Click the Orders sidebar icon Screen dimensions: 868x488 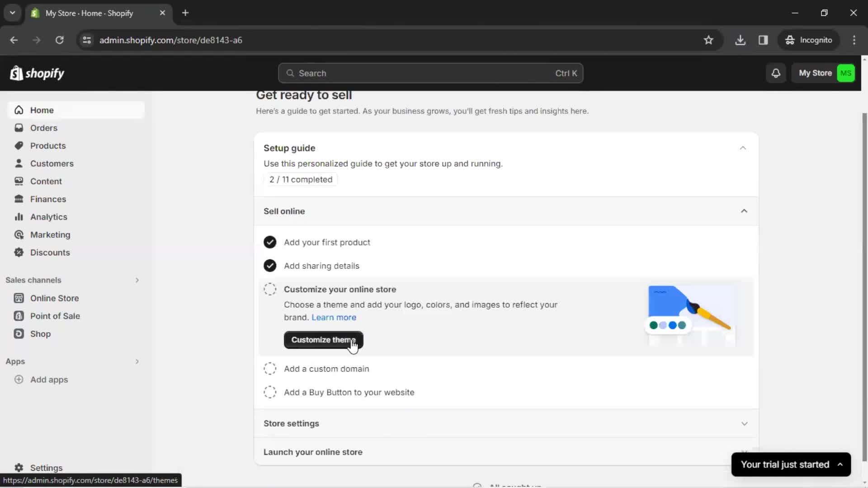[x=18, y=127]
